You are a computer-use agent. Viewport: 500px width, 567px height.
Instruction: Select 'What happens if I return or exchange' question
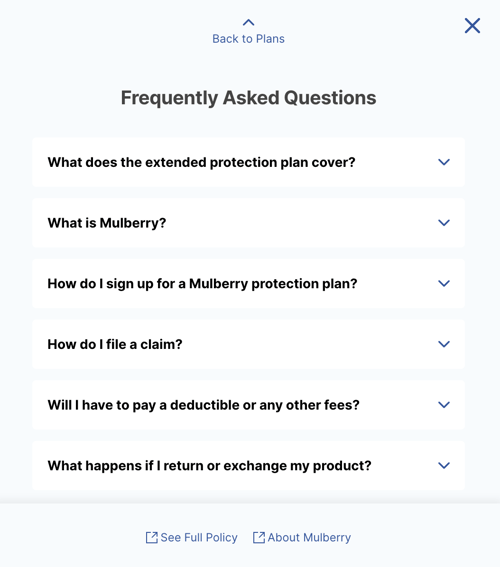[209, 466]
